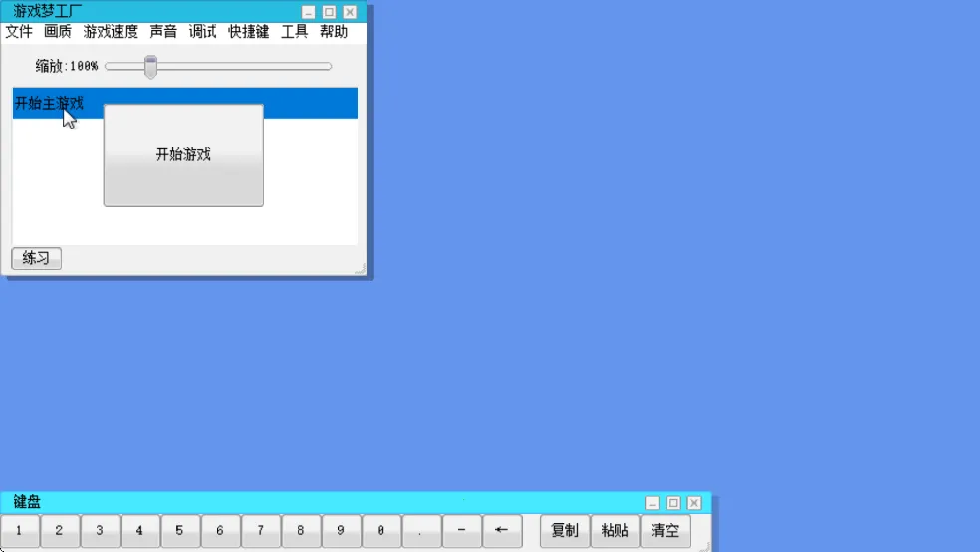The image size is (980, 552).
Task: Click the 缩放 zoom slider handle
Action: pos(150,67)
